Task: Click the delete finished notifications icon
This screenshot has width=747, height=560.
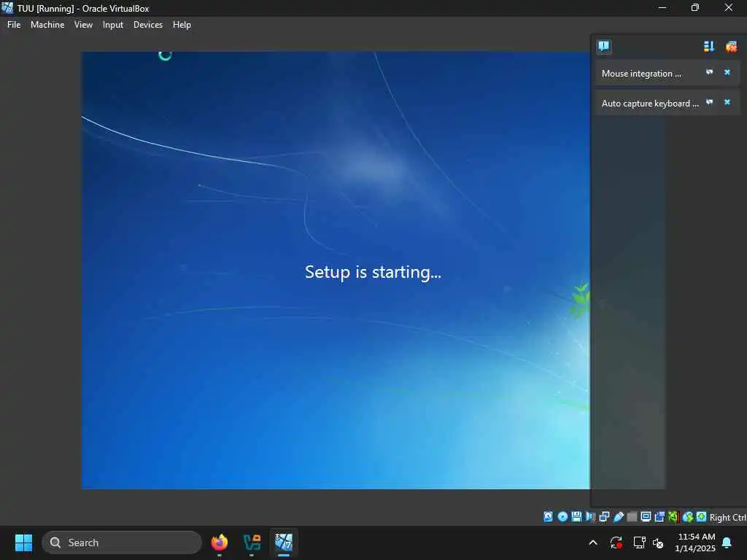Action: [731, 46]
